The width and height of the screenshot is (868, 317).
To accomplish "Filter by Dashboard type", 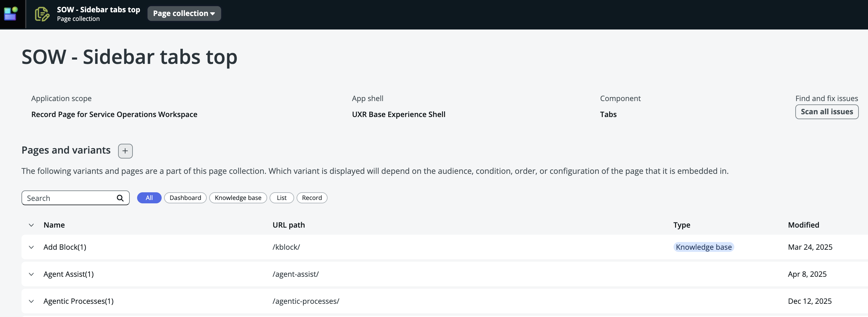I will pos(185,198).
